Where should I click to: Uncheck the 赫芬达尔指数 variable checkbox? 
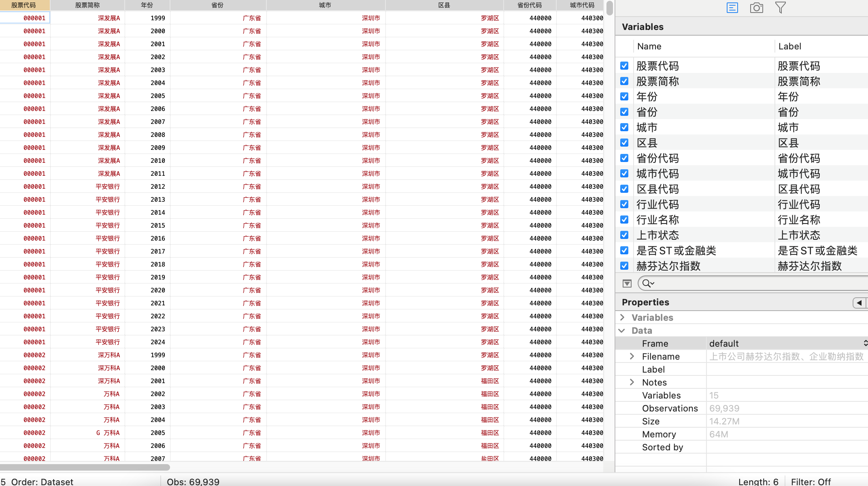(x=624, y=266)
